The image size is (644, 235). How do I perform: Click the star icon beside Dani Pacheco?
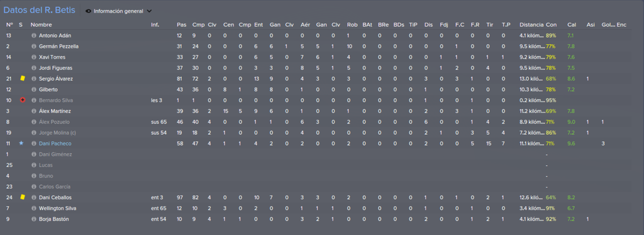[x=21, y=143]
